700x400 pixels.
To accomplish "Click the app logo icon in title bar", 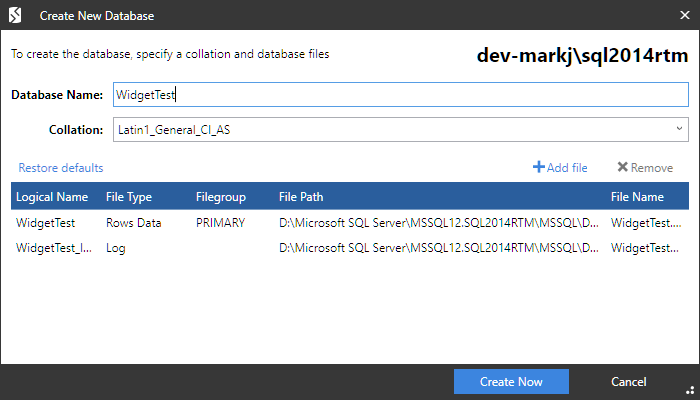I will pyautogui.click(x=15, y=16).
